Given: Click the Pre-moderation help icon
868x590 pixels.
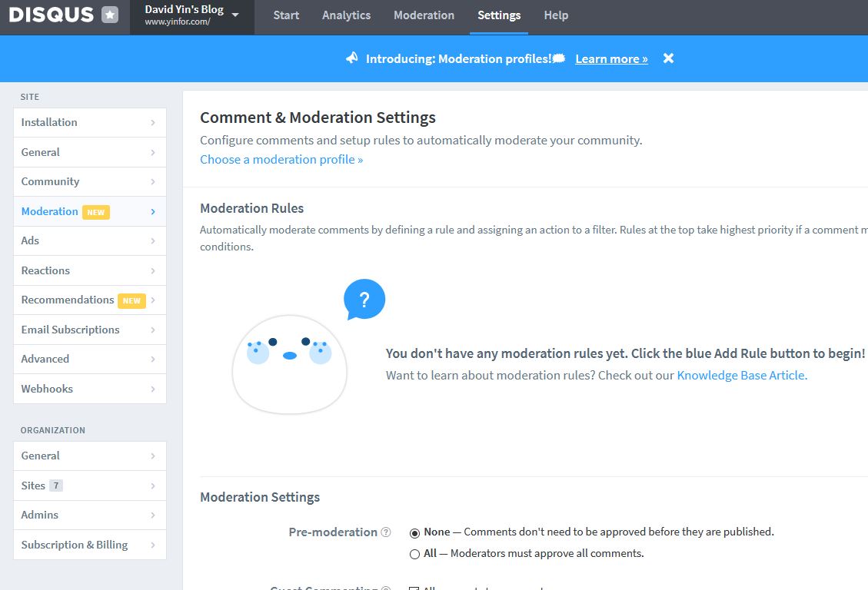Looking at the screenshot, I should (x=386, y=532).
